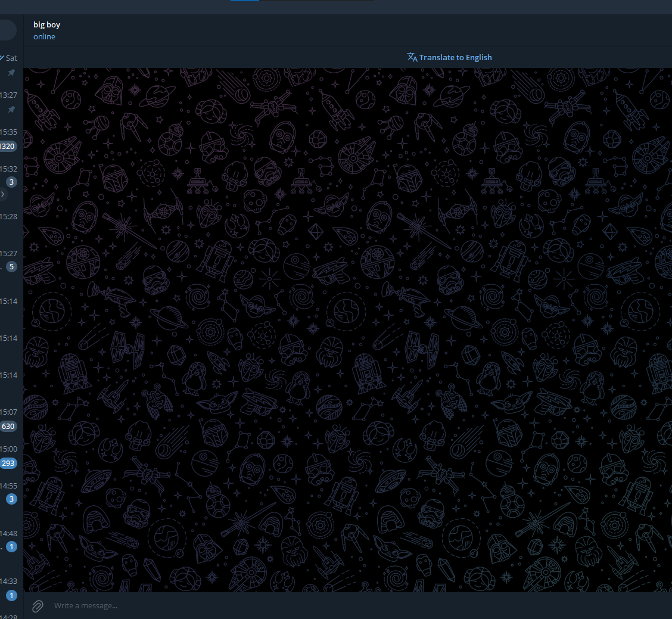Click the pin icon on the Sat chat
Screen dimensions: 672x619
point(11,73)
